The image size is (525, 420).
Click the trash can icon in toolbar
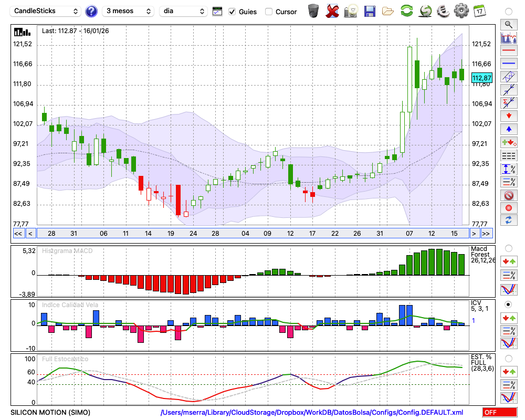[313, 11]
